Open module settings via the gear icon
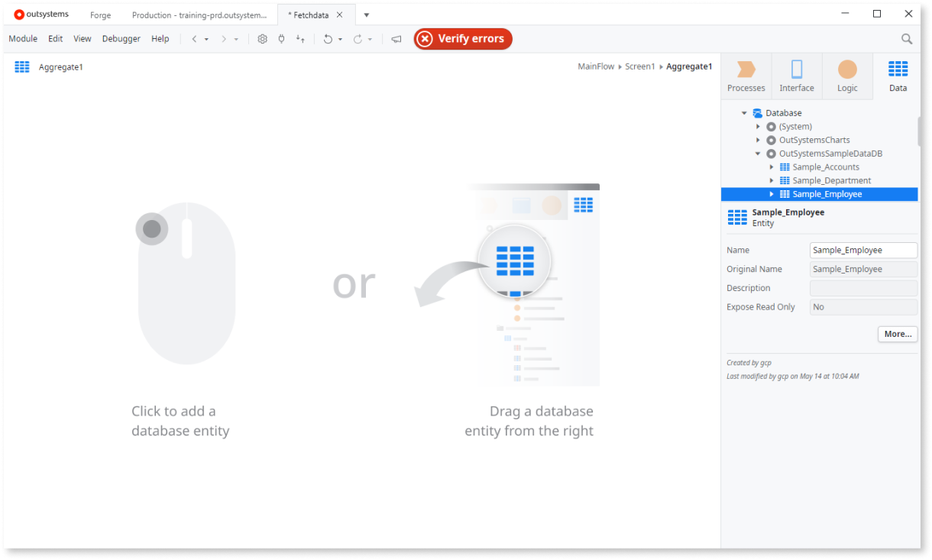Viewport: 932px width, 560px height. point(263,39)
